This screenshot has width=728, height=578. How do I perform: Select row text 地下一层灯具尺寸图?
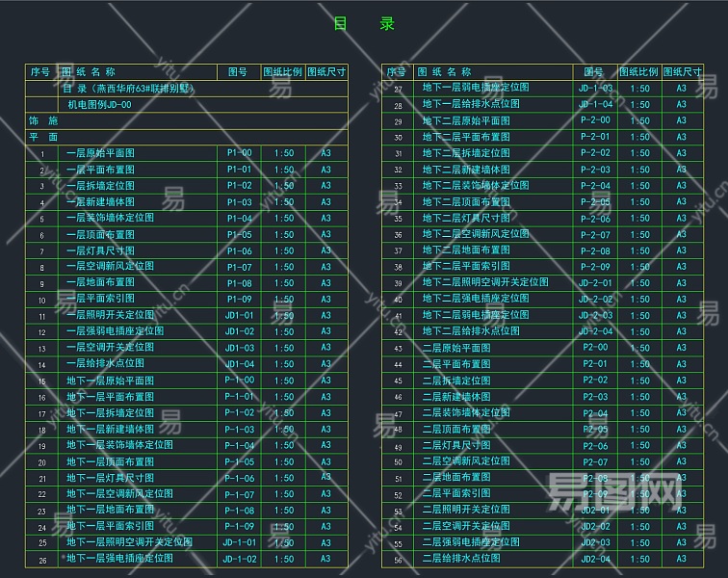click(110, 478)
